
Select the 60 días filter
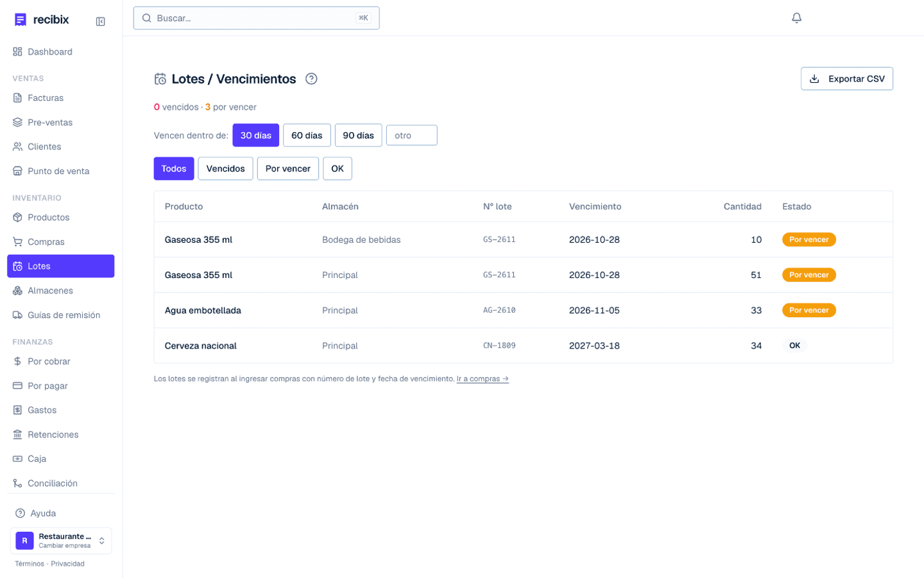point(307,136)
